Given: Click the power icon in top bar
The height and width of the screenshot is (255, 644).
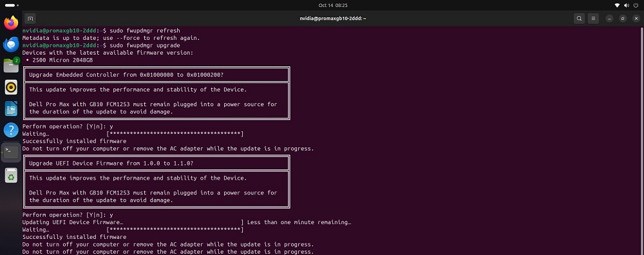Looking at the screenshot, I should tap(636, 5).
